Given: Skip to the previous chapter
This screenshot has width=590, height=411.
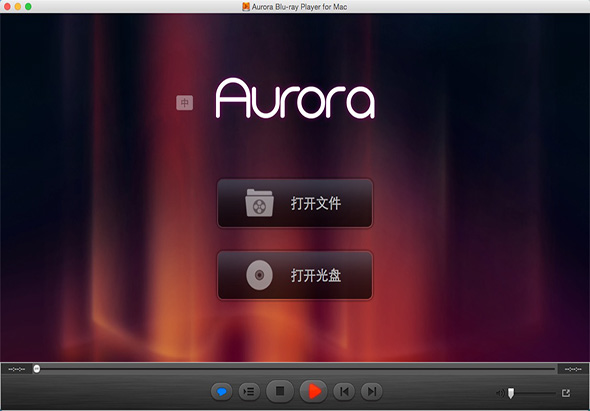Looking at the screenshot, I should (x=344, y=392).
